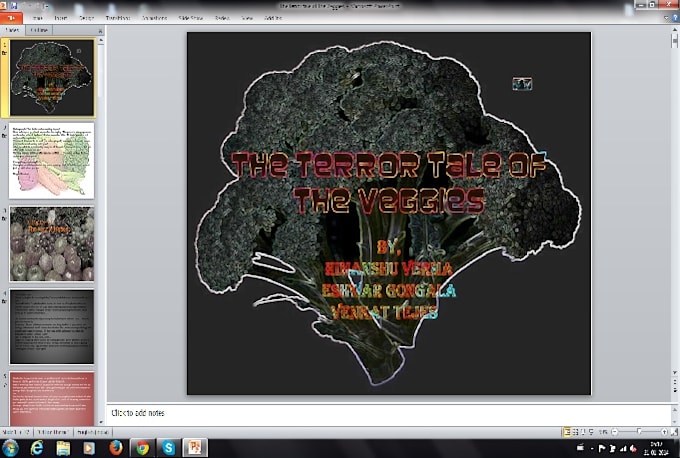The image size is (680, 458).
Task: Fit slide to current window button
Action: 674,432
